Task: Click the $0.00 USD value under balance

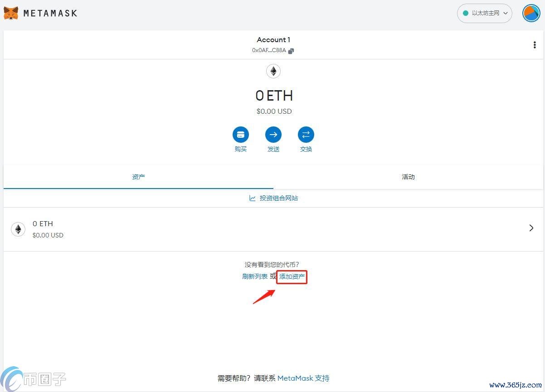Action: [x=274, y=111]
